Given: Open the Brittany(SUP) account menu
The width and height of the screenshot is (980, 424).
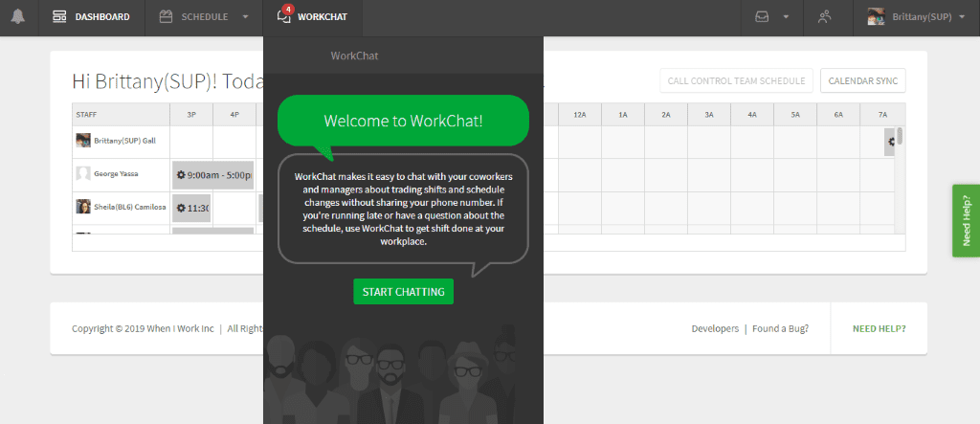Looking at the screenshot, I should 917,17.
